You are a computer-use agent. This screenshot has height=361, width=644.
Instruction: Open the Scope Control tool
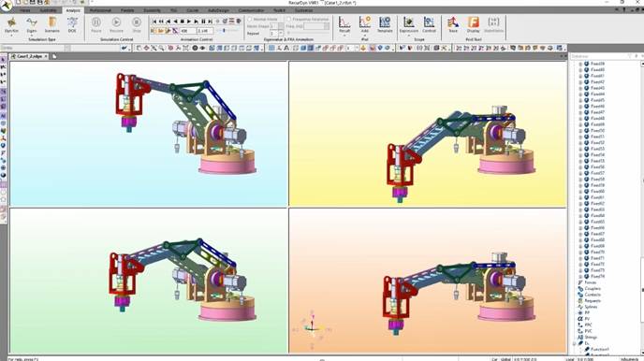tap(429, 24)
